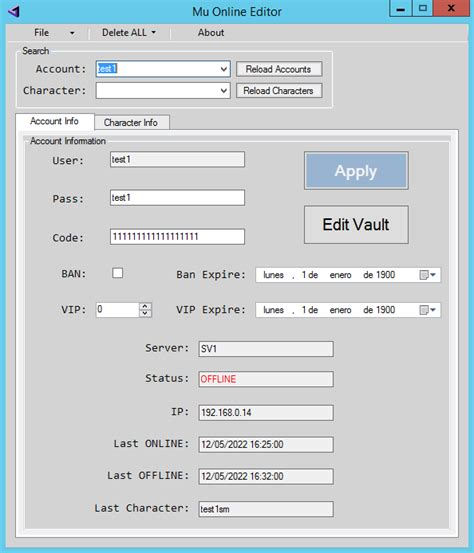
Task: Click into the Pass field
Action: (177, 198)
